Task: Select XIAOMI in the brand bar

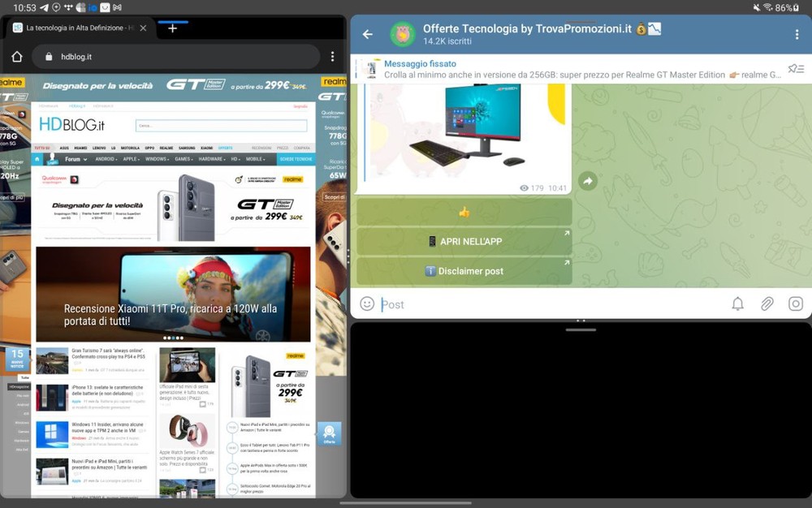Action: click(206, 148)
